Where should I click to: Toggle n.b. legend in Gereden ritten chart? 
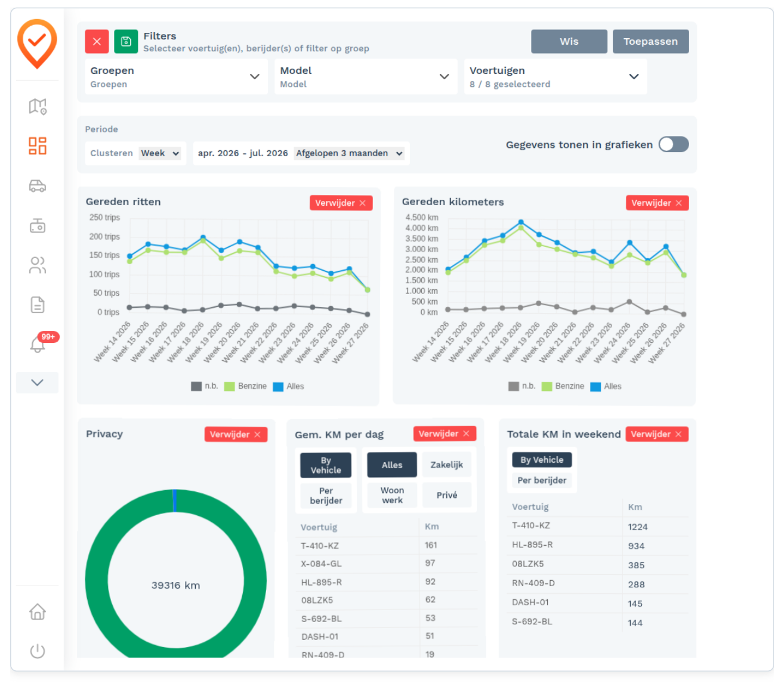click(x=204, y=386)
